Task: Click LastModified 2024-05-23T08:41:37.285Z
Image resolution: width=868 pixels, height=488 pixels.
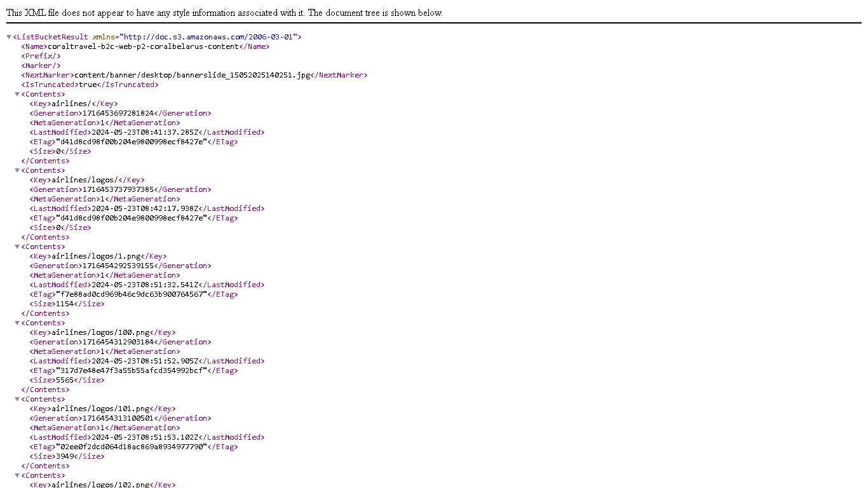Action: click(146, 132)
